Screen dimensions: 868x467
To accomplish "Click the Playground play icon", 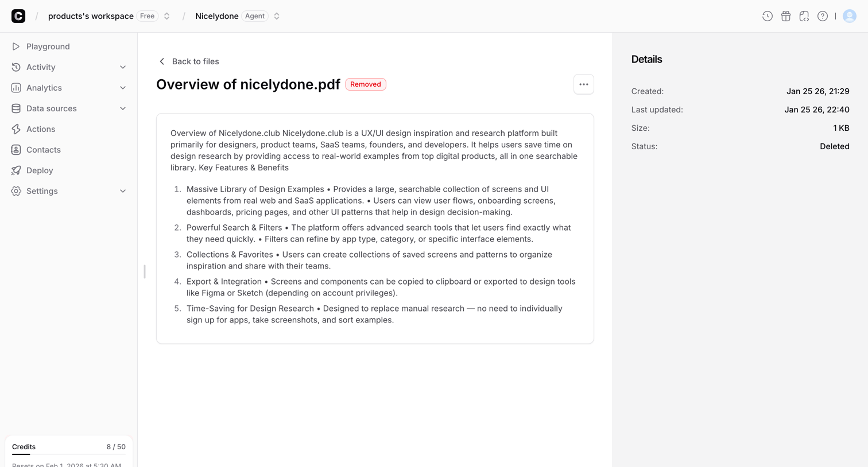I will click(16, 46).
